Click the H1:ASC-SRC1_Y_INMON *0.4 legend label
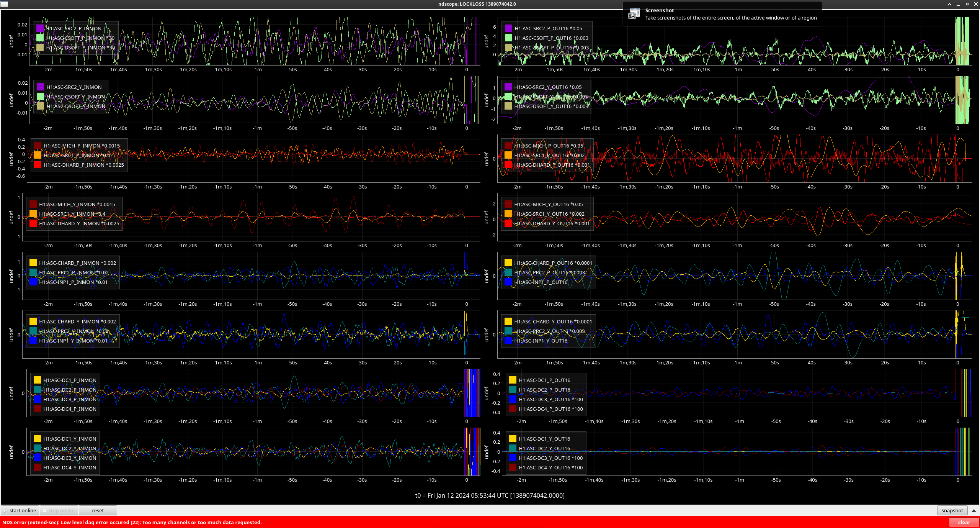Image resolution: width=980 pixels, height=528 pixels. pos(72,214)
